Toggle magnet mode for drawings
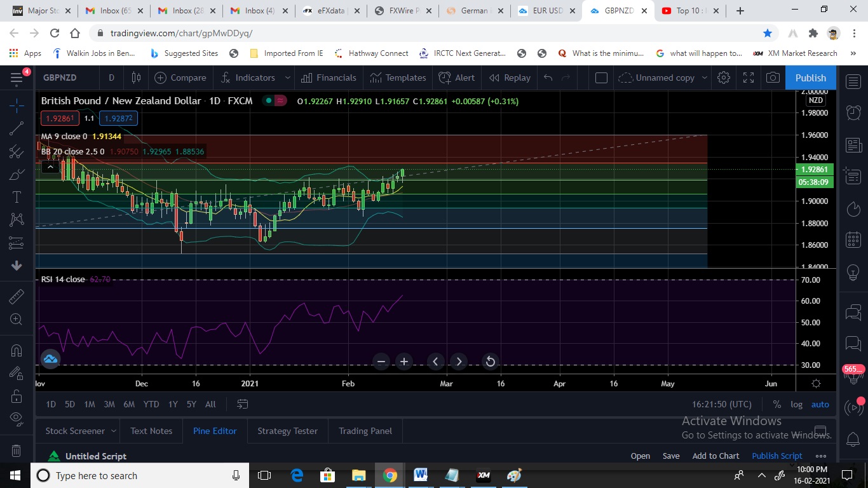 (x=17, y=350)
